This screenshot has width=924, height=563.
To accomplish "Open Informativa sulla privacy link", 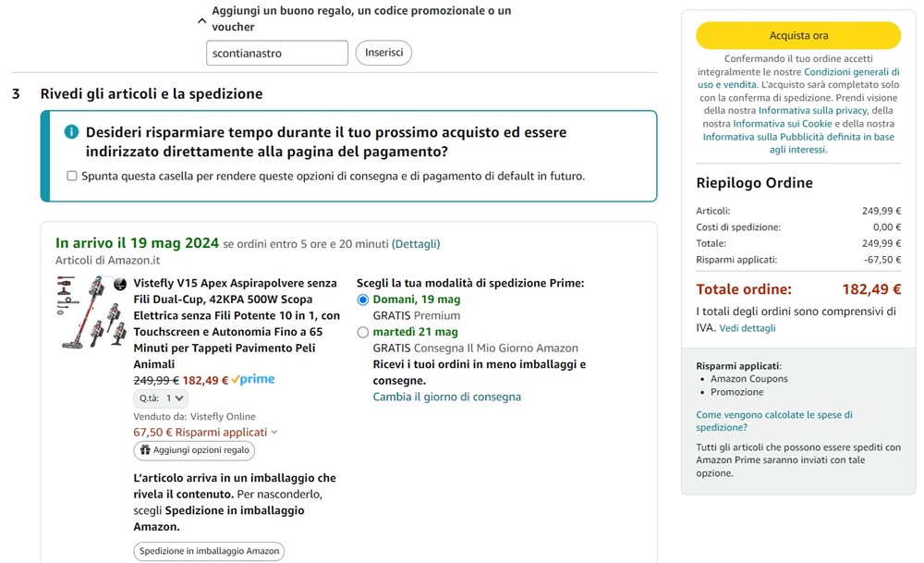I will click(812, 110).
